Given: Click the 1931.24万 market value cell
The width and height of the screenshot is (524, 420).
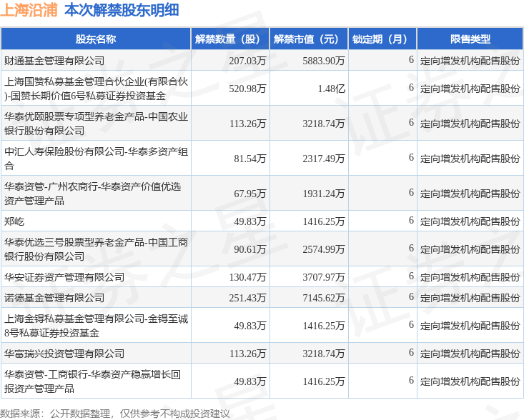Looking at the screenshot, I should coord(324,194).
